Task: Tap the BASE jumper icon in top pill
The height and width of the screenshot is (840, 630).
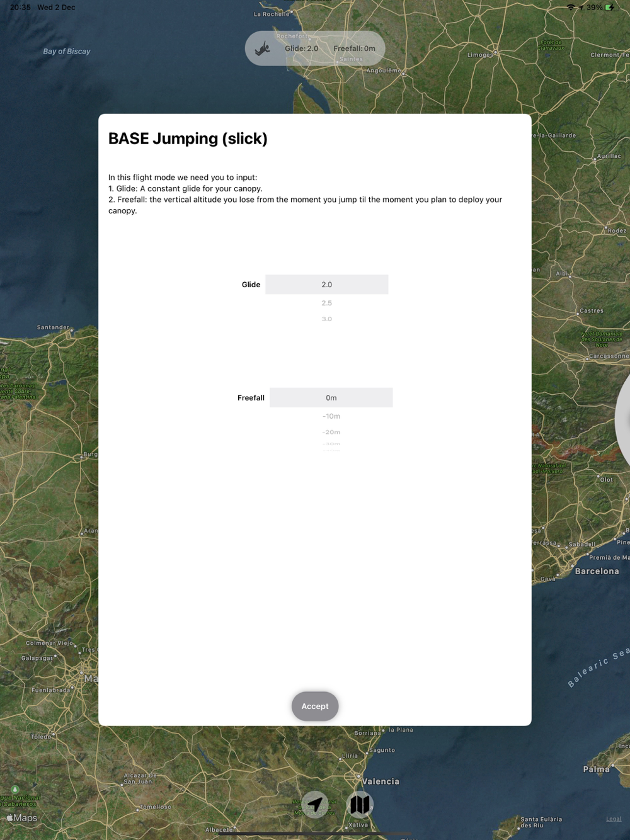Action: (x=263, y=48)
